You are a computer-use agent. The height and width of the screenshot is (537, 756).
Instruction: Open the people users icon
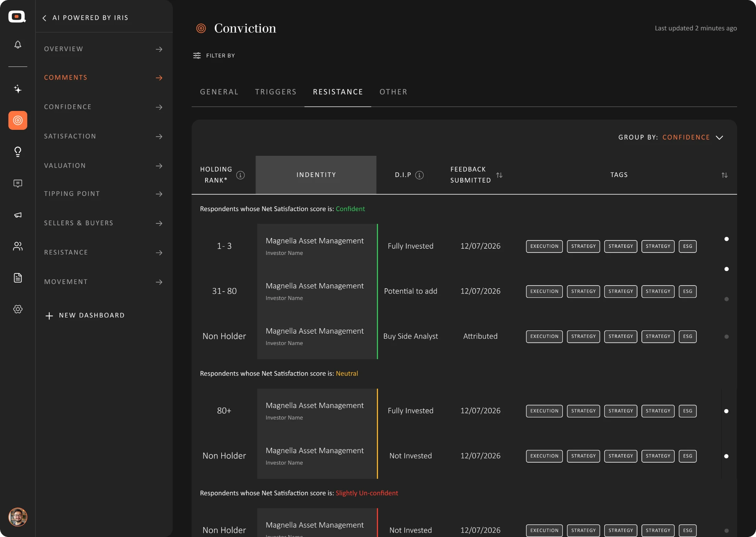click(x=18, y=246)
